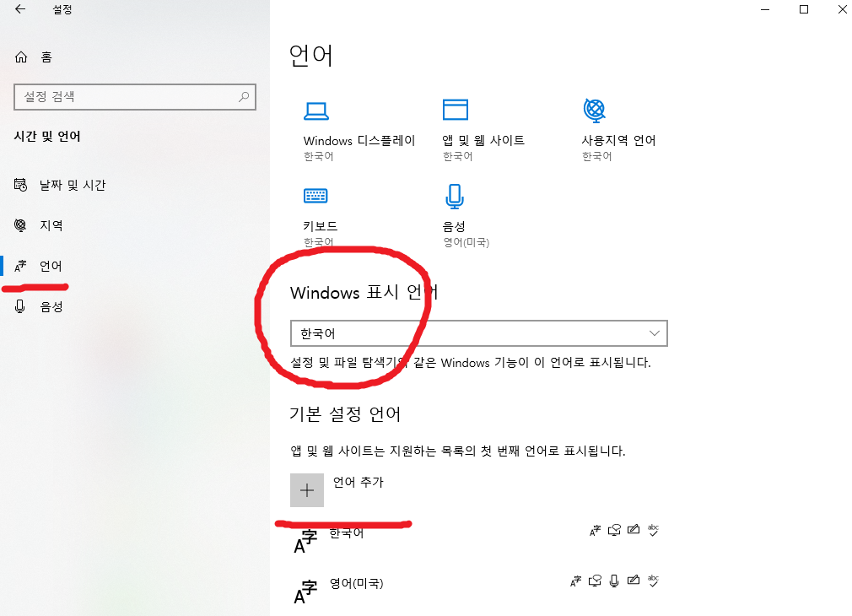Click spell-check abc icon in 영어(미국) row
This screenshot has width=852, height=616.
pyautogui.click(x=653, y=581)
